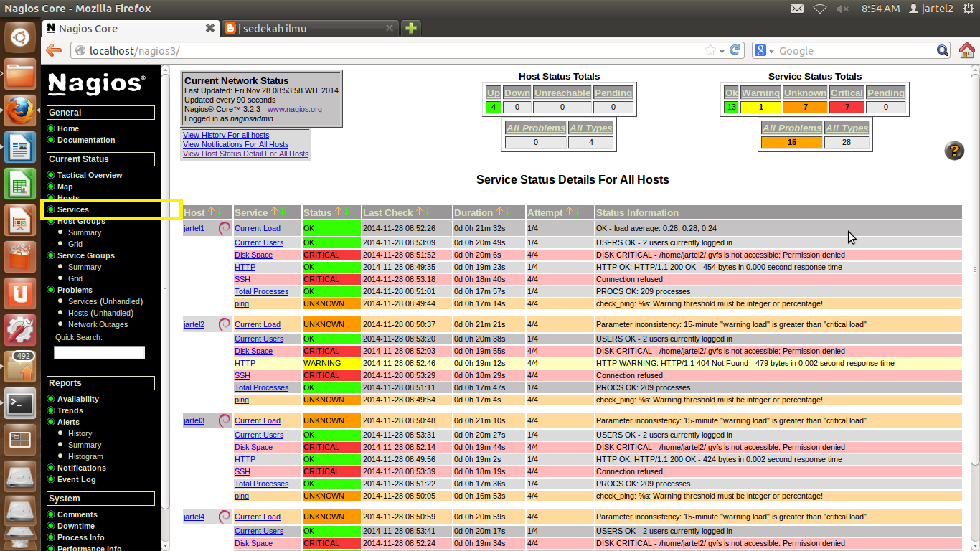Screen dimensions: 980x551
Task: Open the Trends report link
Action: click(x=70, y=410)
